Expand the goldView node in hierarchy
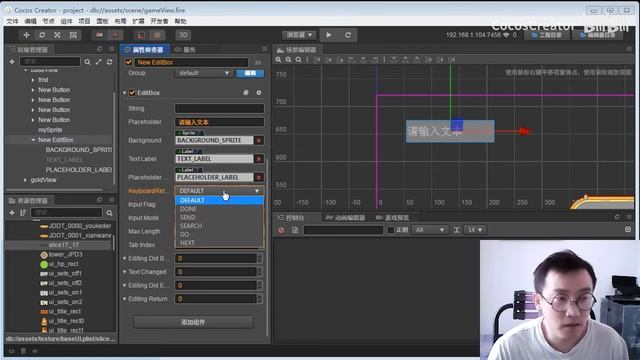This screenshot has width=640, height=360. click(x=25, y=180)
